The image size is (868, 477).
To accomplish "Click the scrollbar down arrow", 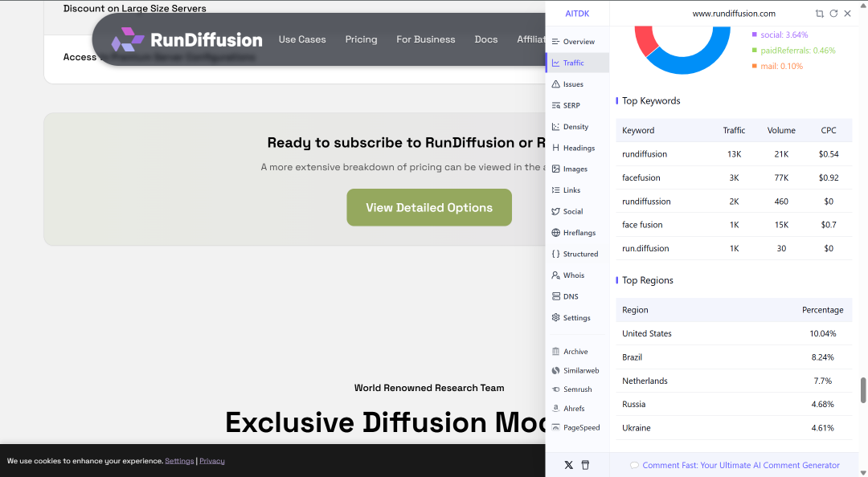I will (x=863, y=472).
